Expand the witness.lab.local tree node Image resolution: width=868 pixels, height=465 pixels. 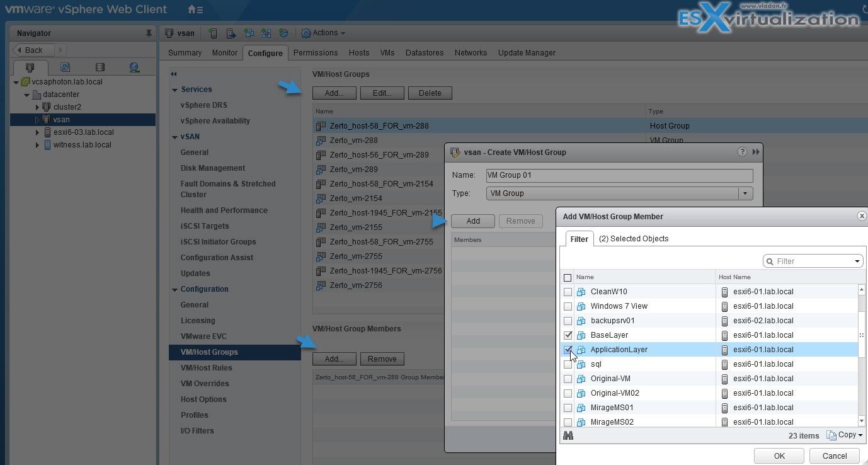click(38, 145)
